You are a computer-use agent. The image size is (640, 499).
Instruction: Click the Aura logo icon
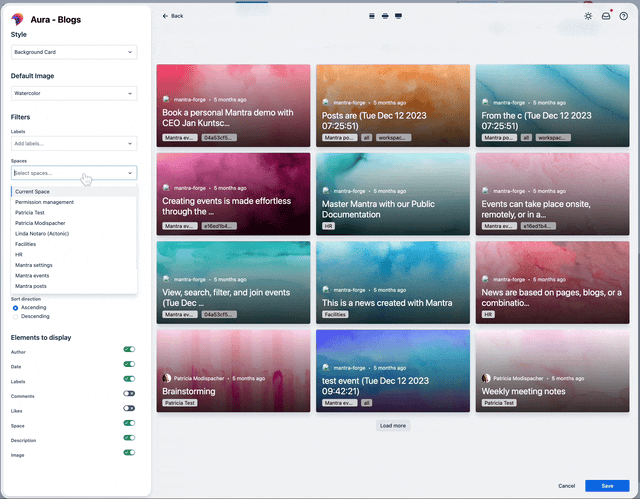pyautogui.click(x=18, y=19)
